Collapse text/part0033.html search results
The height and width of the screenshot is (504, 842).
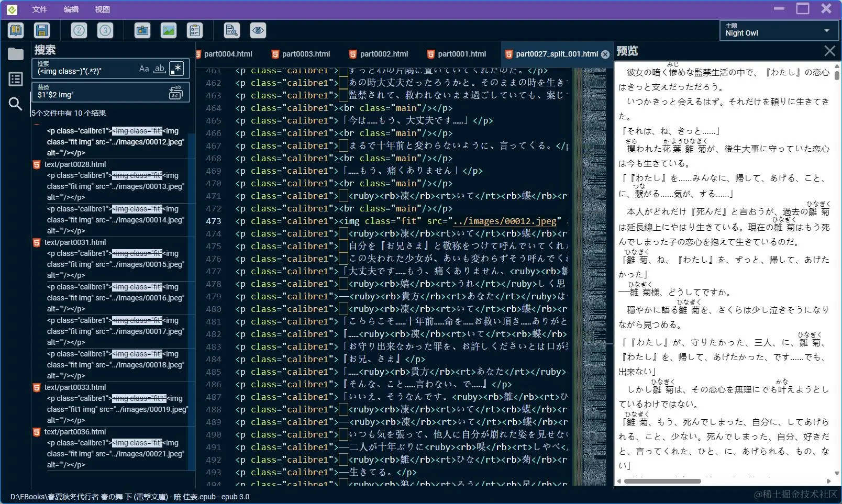click(x=75, y=387)
